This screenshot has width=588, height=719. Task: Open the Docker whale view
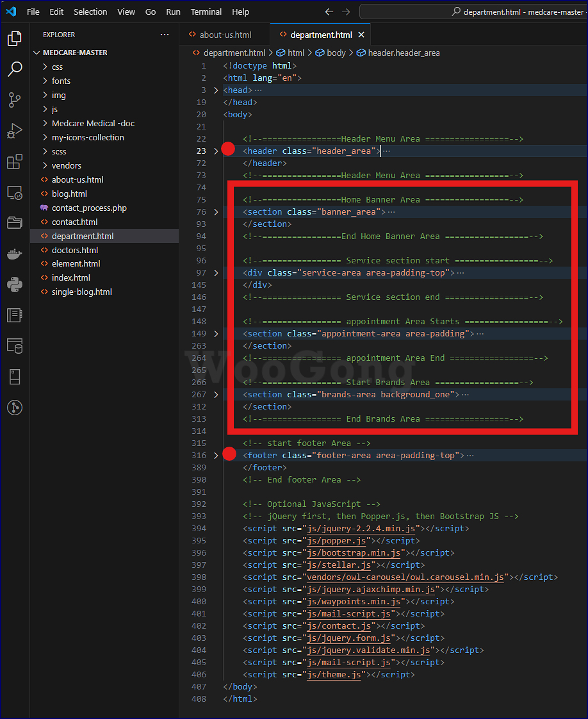click(x=15, y=254)
